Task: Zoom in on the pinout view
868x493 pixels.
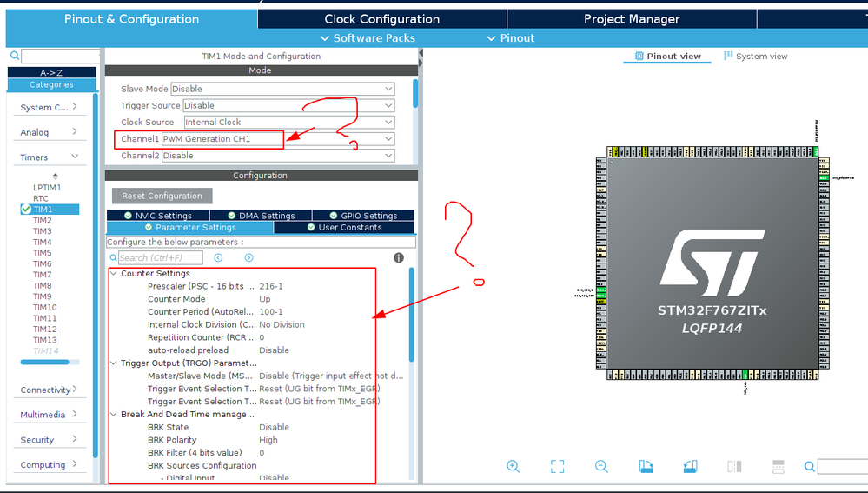Action: coord(513,466)
